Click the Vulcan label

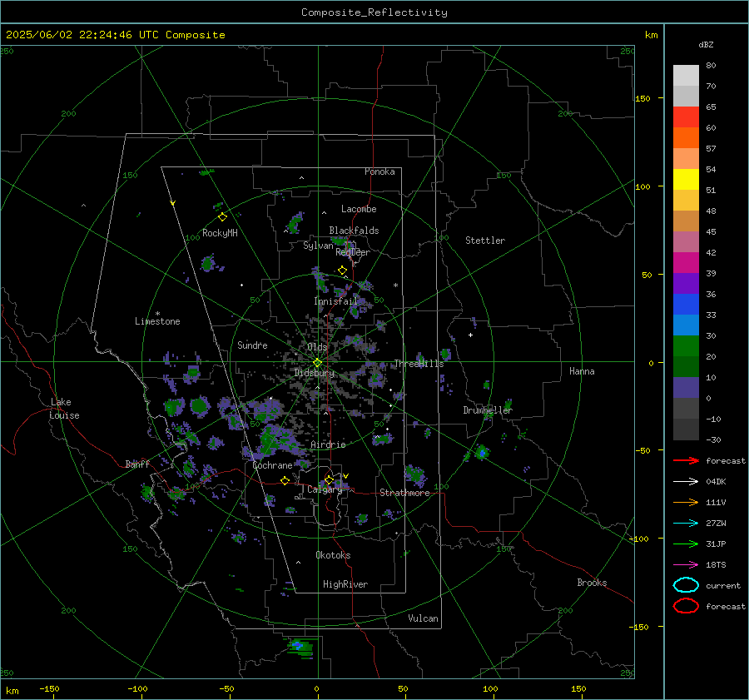click(x=423, y=618)
